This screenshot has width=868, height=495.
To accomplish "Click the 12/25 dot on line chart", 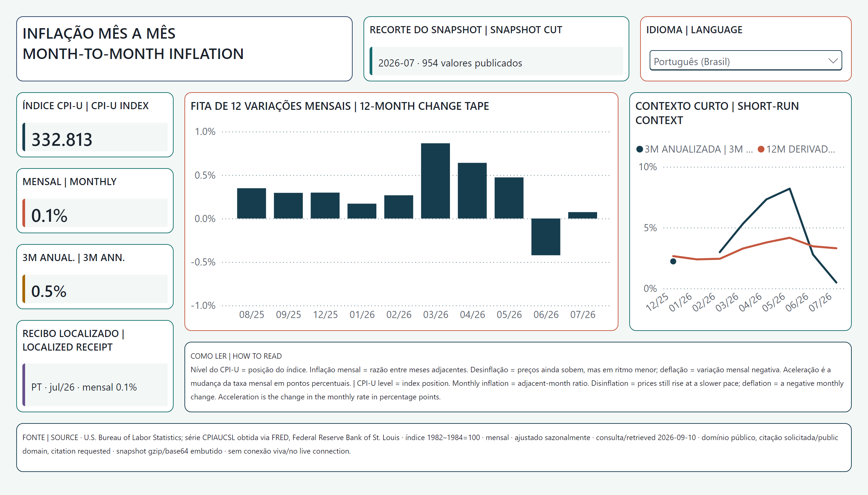I will 673,261.
